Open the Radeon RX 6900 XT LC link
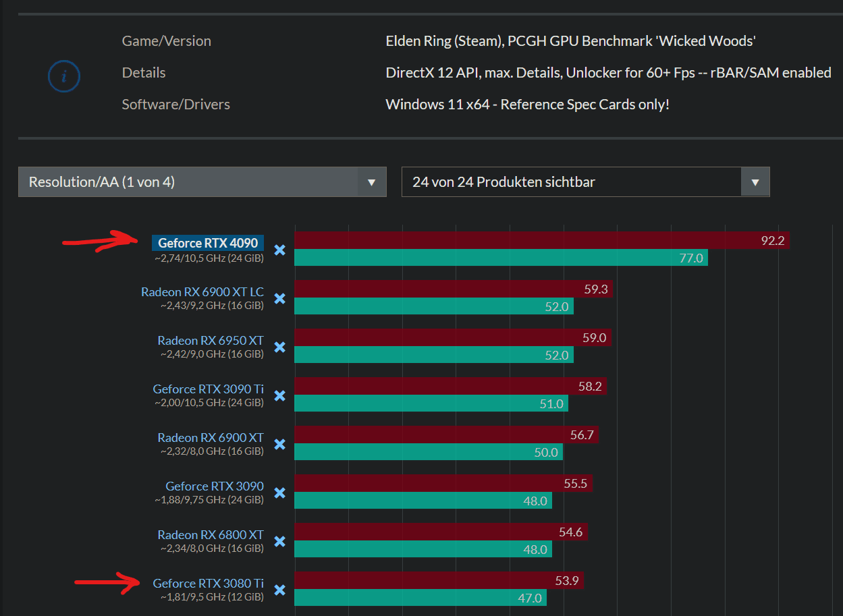This screenshot has width=843, height=616. 202,292
